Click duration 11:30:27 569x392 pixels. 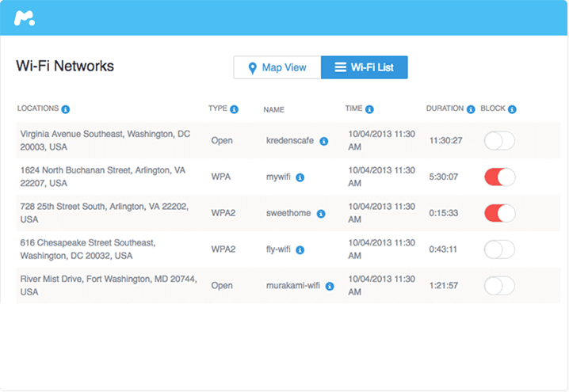[x=446, y=140]
